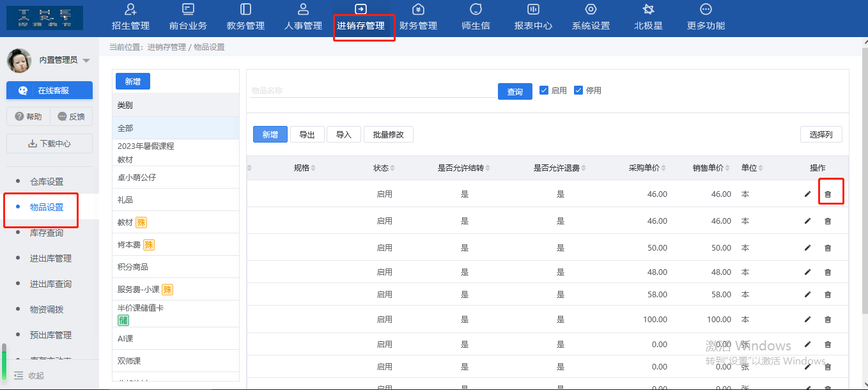
Task: Edit the item priced 48.00
Action: pos(808,272)
